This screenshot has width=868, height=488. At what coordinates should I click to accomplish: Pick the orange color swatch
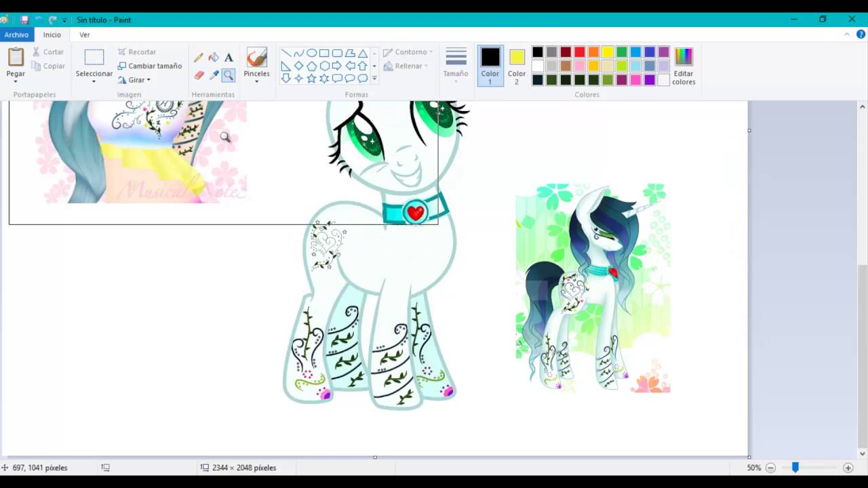(x=593, y=52)
